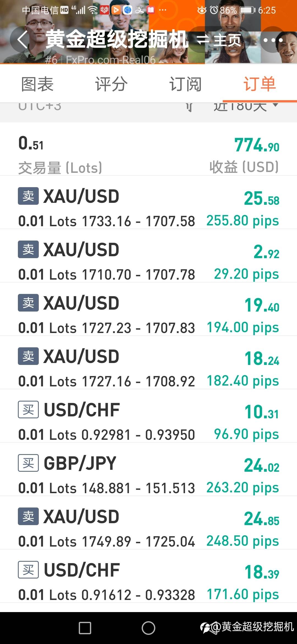
Task: Tap the UTC+3 timezone label
Action: [40, 107]
